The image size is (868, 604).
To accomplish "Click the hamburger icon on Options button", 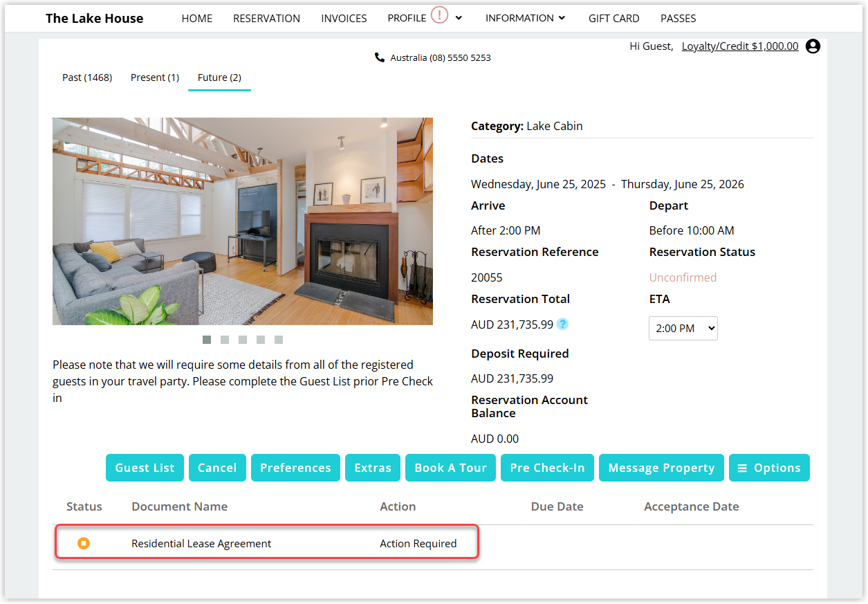I will click(x=742, y=468).
